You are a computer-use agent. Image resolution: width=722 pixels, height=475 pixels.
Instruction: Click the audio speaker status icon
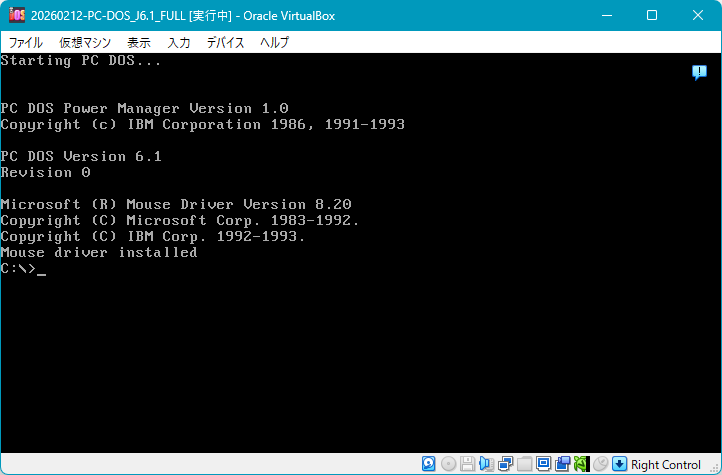point(486,464)
